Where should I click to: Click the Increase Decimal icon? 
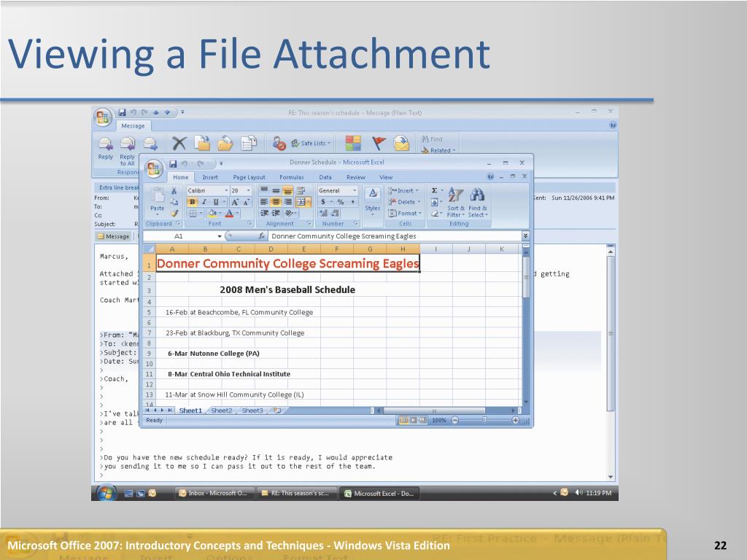pos(323,214)
